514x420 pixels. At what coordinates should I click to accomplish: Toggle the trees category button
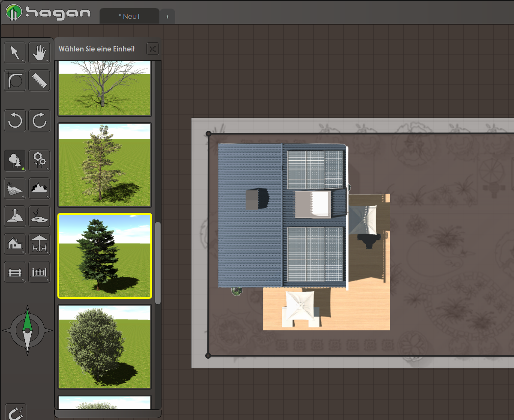(x=15, y=160)
